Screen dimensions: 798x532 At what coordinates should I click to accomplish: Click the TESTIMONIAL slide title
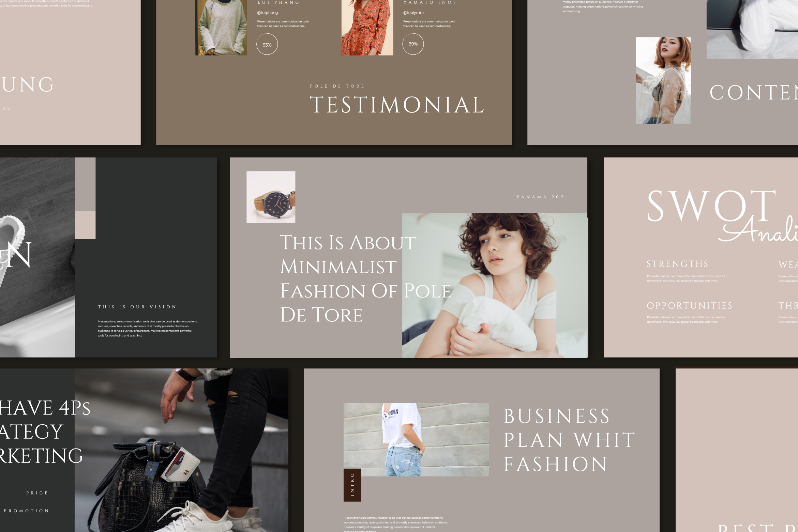397,105
